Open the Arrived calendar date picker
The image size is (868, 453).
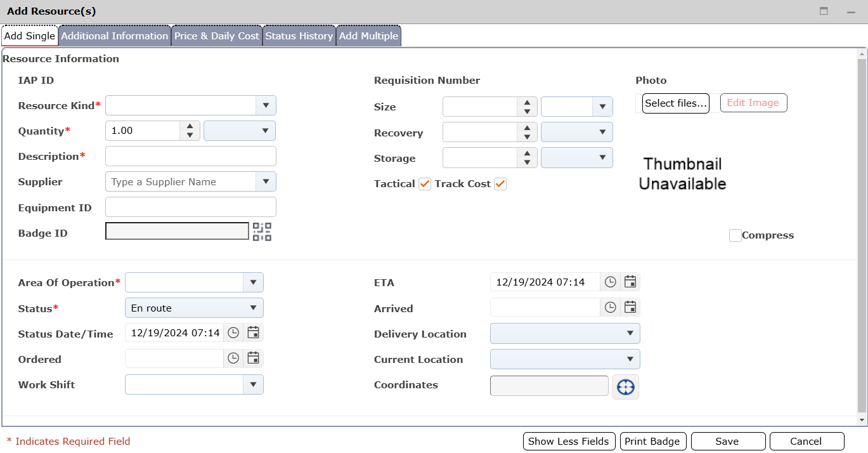point(630,307)
